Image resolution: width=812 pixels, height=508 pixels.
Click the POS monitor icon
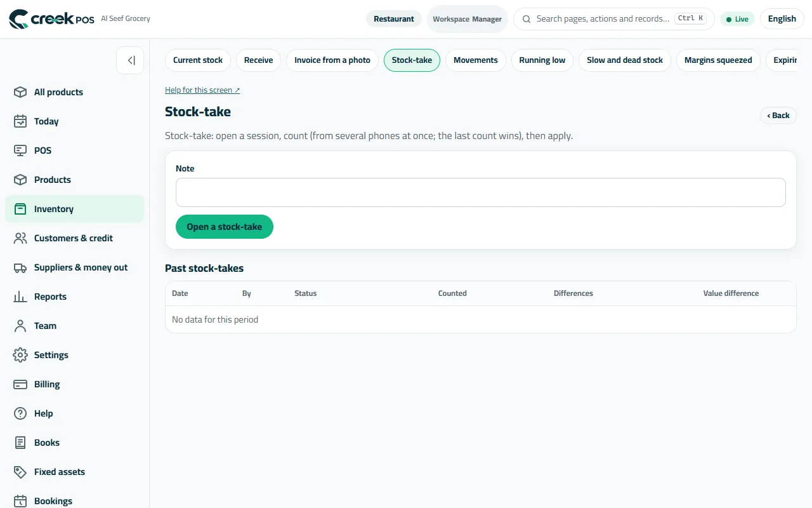(x=20, y=150)
